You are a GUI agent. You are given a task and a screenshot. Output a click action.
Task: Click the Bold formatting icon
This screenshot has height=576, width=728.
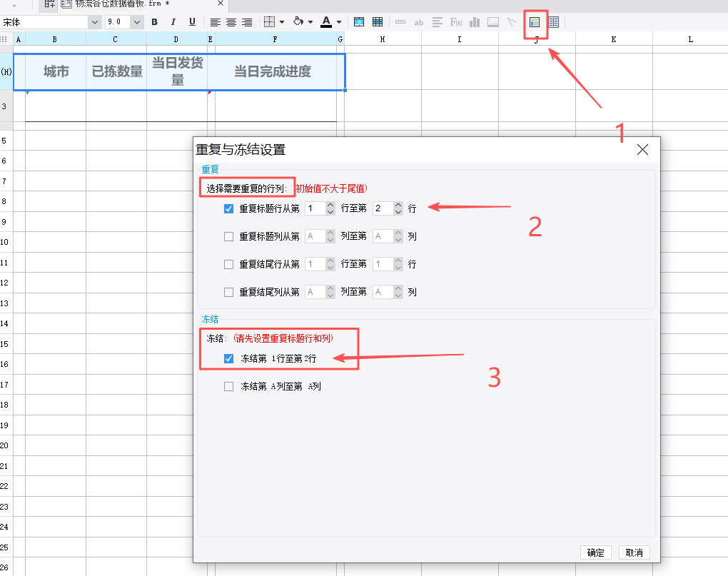click(x=155, y=22)
